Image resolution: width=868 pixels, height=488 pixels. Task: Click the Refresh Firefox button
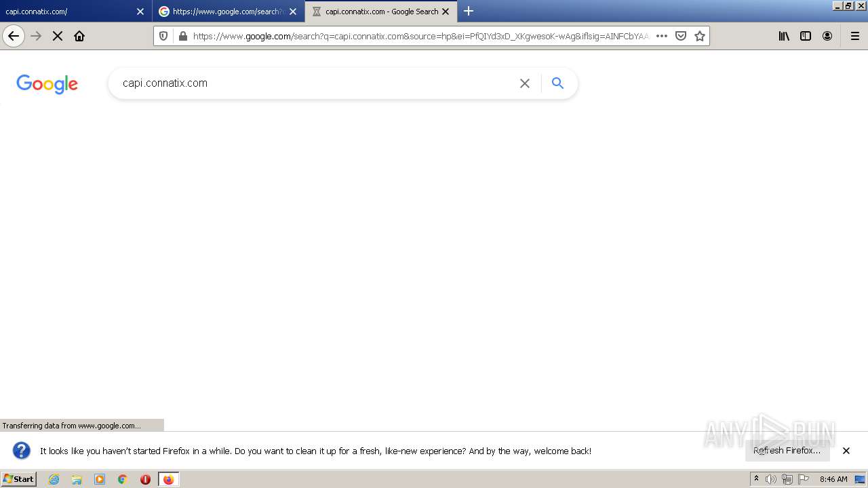point(787,450)
